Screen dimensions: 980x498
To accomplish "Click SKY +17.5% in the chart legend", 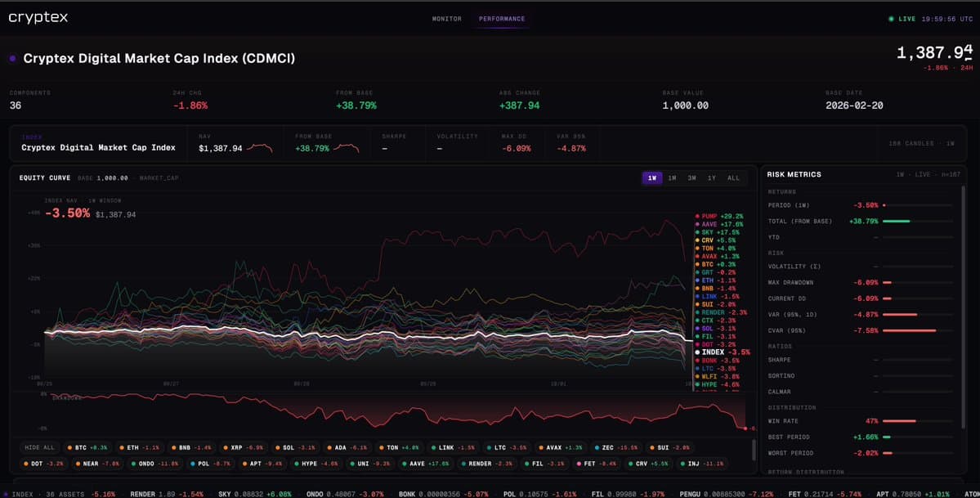I will pos(717,232).
